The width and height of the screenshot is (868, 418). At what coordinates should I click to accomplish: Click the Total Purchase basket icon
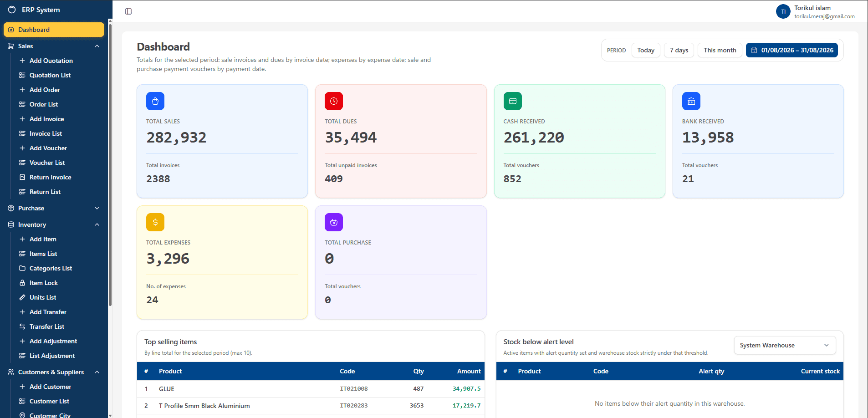click(x=334, y=222)
